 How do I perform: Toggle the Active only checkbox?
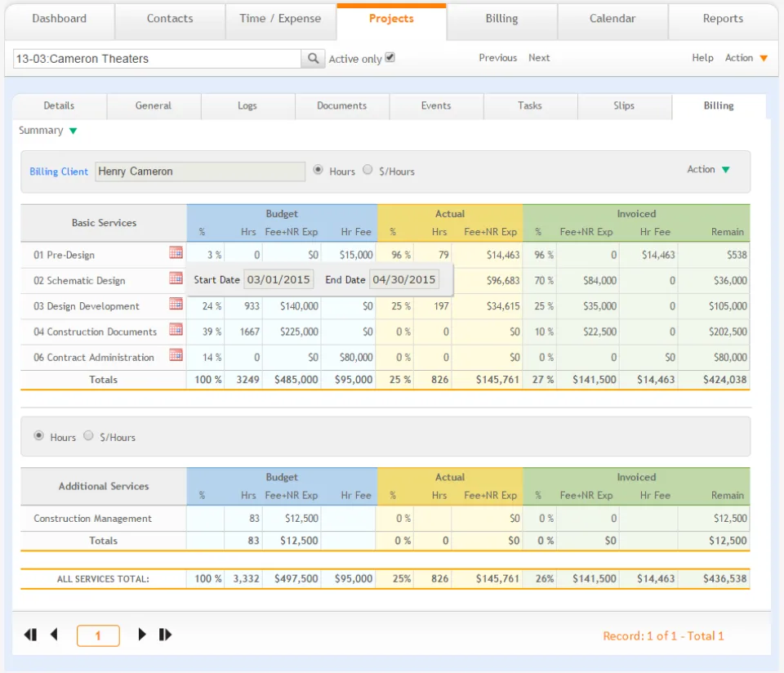coord(390,57)
